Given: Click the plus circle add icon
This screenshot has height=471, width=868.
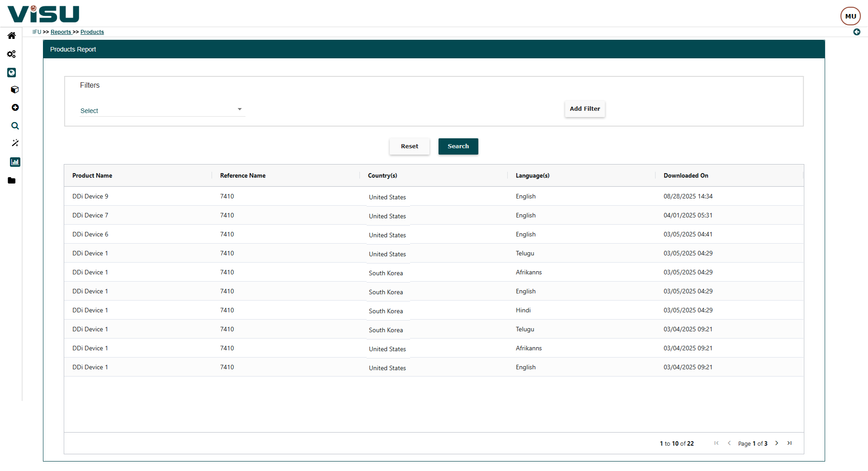Looking at the screenshot, I should coord(15,108).
